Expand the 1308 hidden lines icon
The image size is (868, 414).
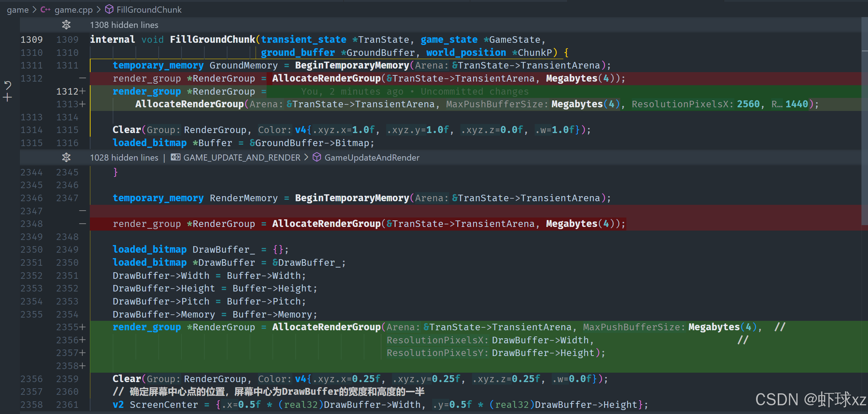[66, 25]
